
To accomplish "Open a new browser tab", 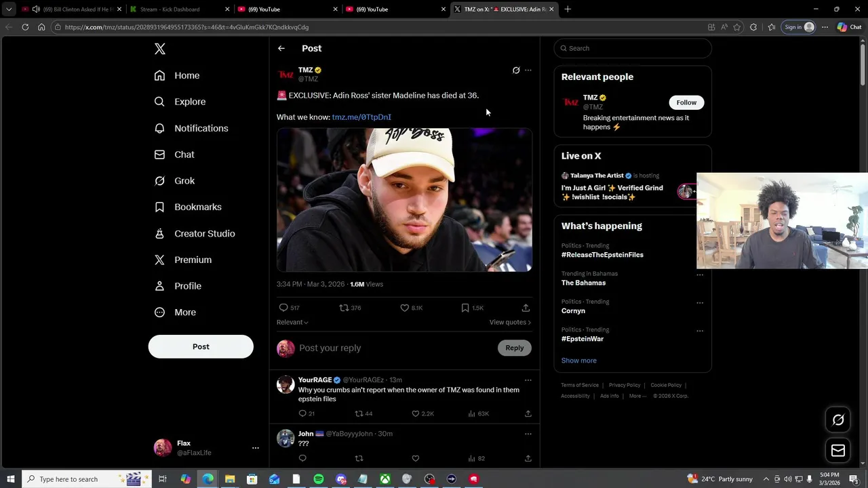I will [568, 9].
